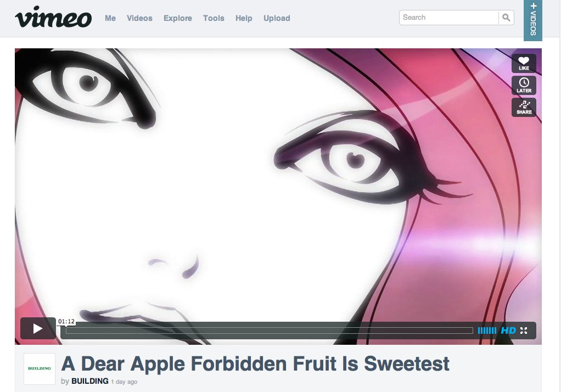Open the BUILDING user profile link
The image size is (561, 392).
click(90, 381)
